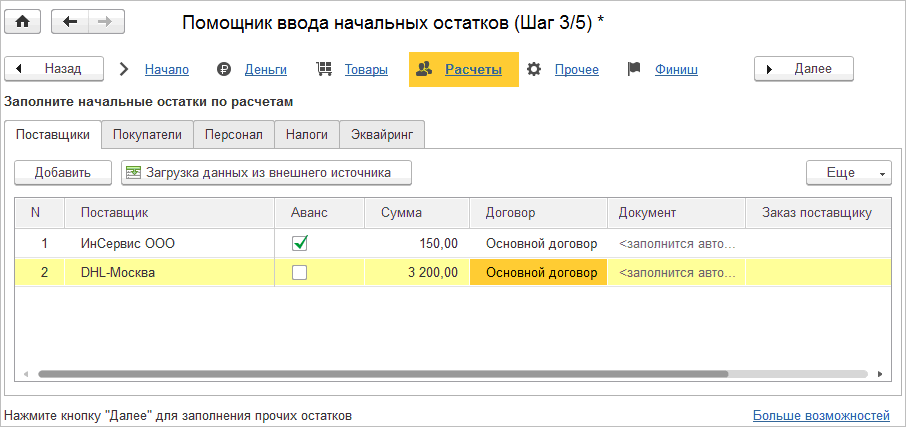Check Аванс checkbox for DHL-Москва
The image size is (906, 427).
299,272
